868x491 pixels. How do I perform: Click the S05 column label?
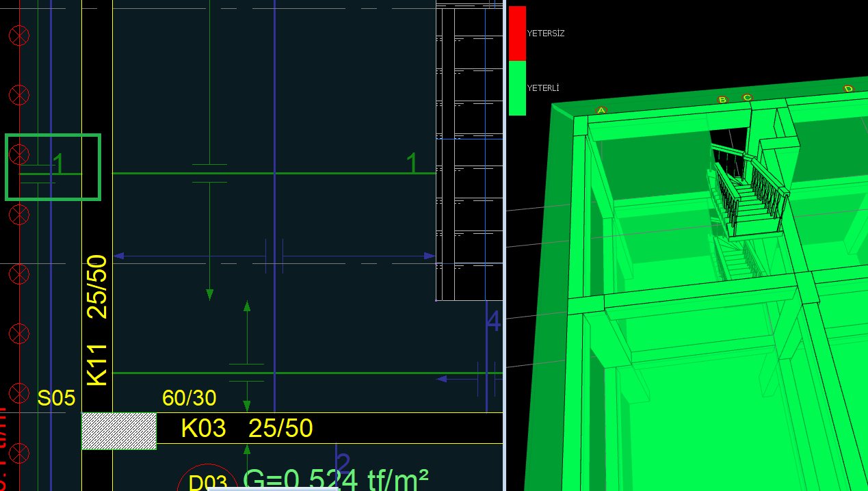(x=56, y=398)
